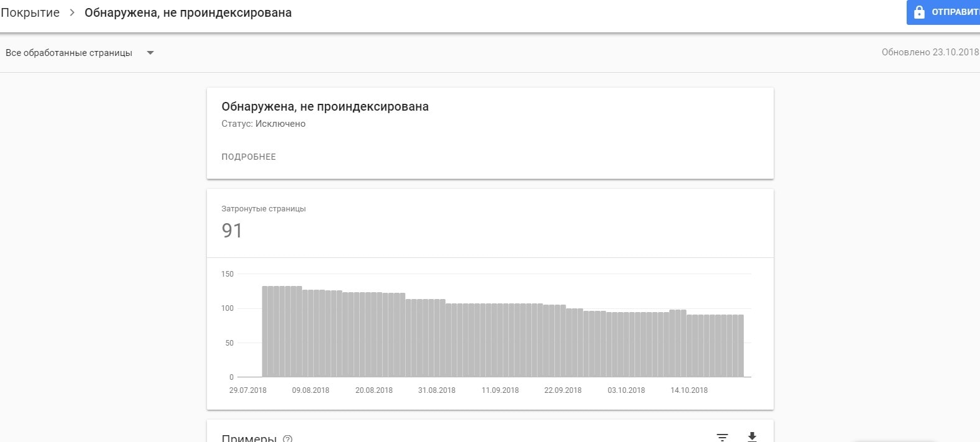Click the lock icon on the blue ОТПРАВИТЬ button
This screenshot has width=980, height=442.
click(919, 12)
